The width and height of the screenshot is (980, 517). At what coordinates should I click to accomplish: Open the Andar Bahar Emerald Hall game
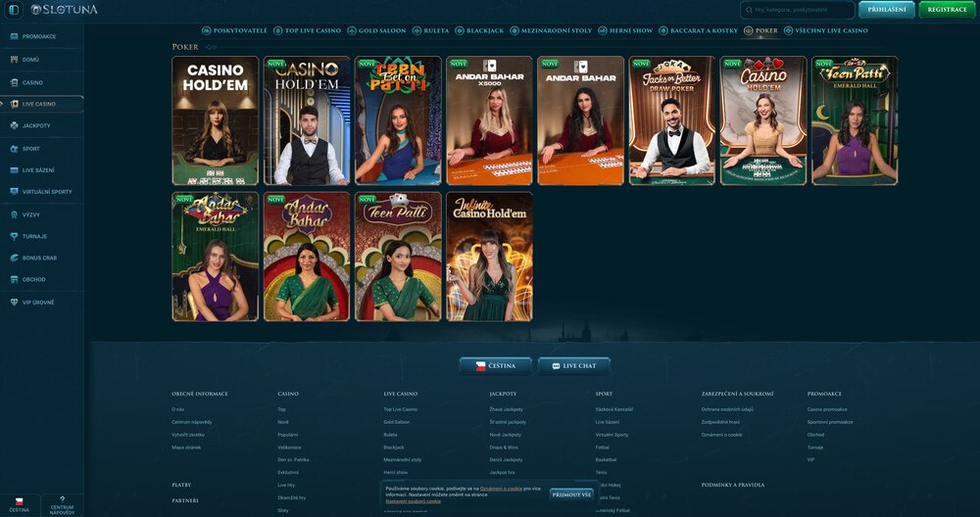click(x=215, y=257)
